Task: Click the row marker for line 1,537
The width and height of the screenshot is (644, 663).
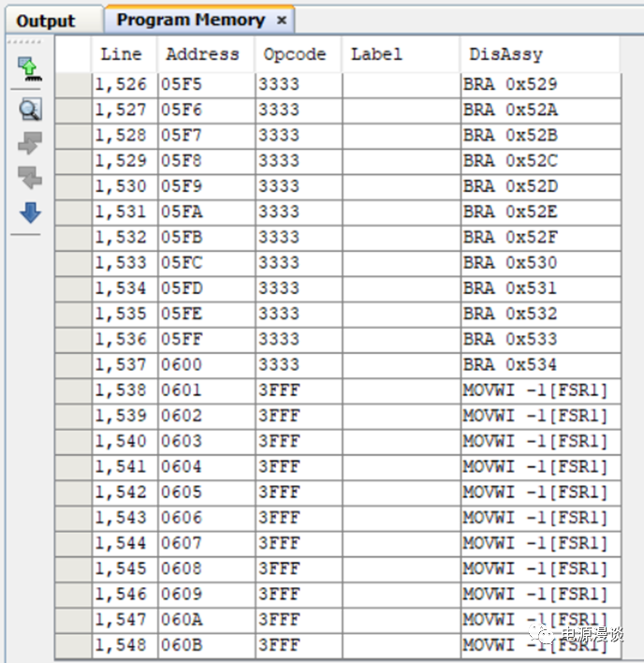Action: pos(72,365)
